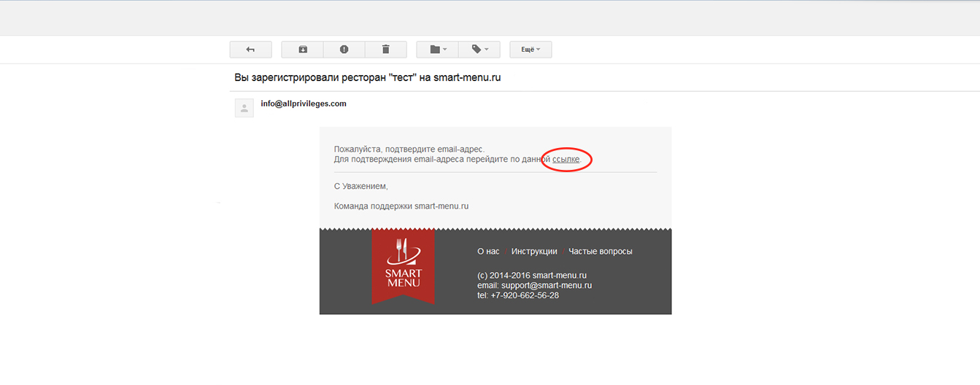The image size is (980, 385).
Task: Click the Smart Menu logo banner
Action: 404,266
